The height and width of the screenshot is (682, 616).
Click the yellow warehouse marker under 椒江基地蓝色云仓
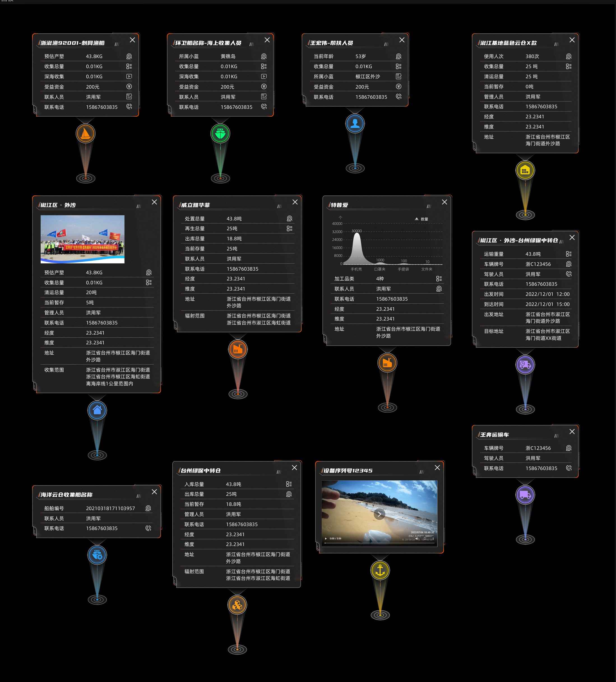coord(525,170)
